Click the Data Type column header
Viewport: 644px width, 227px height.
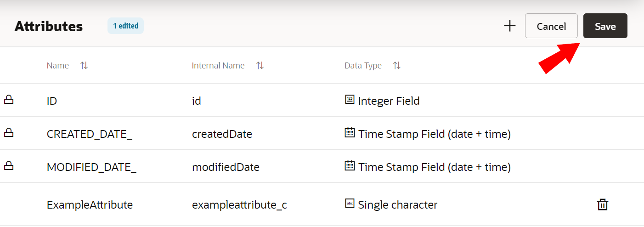(363, 66)
